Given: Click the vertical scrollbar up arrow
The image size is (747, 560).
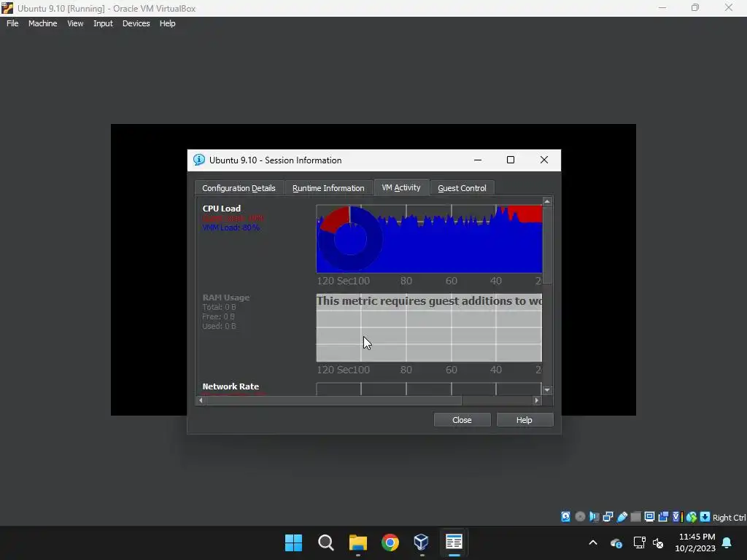Looking at the screenshot, I should point(547,202).
